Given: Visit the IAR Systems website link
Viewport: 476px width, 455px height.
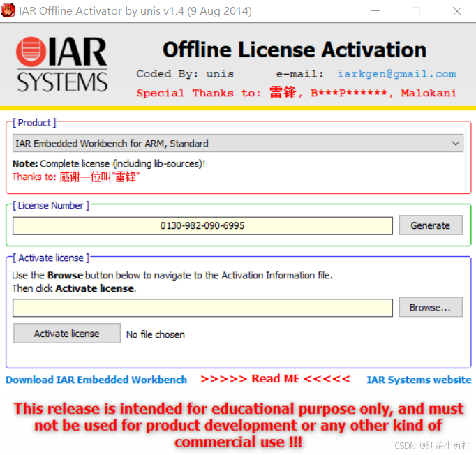Looking at the screenshot, I should 419,380.
